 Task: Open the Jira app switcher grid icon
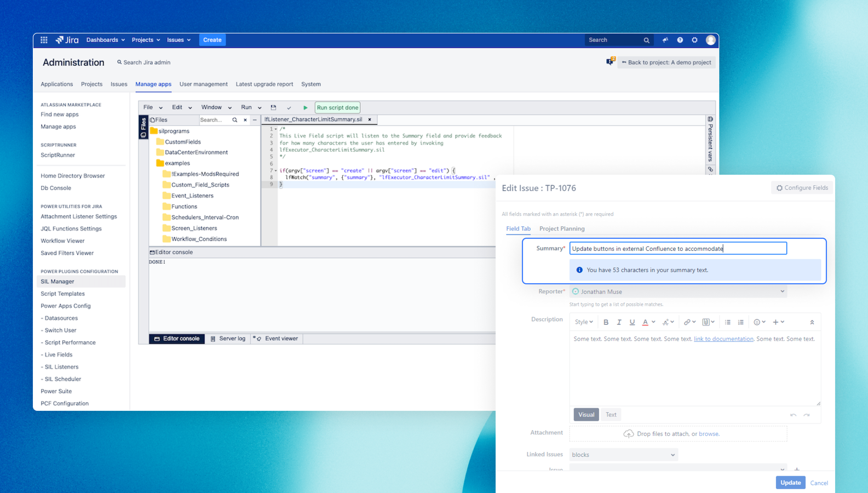(x=44, y=40)
